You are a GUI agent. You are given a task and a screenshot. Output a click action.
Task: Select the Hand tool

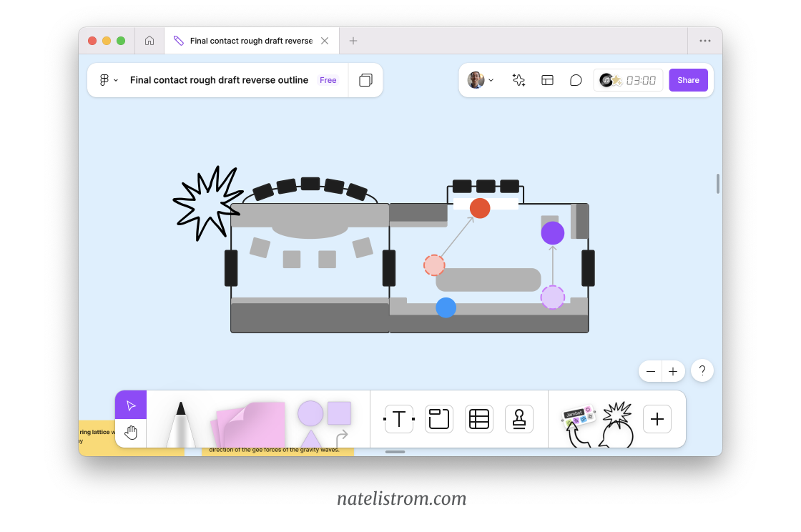131,433
